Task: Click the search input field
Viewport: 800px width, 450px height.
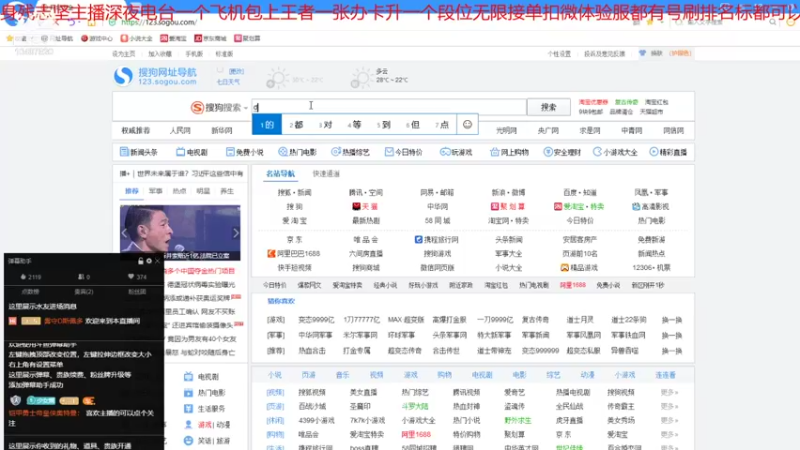Action: [389, 107]
